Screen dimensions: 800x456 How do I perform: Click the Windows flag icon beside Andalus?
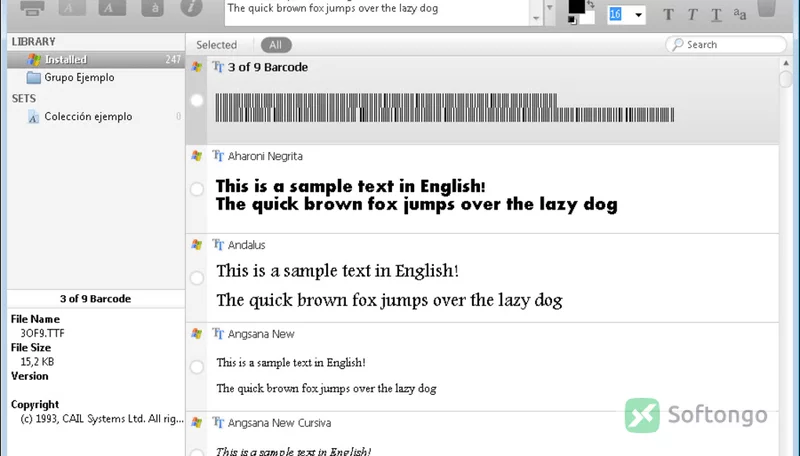(x=196, y=245)
